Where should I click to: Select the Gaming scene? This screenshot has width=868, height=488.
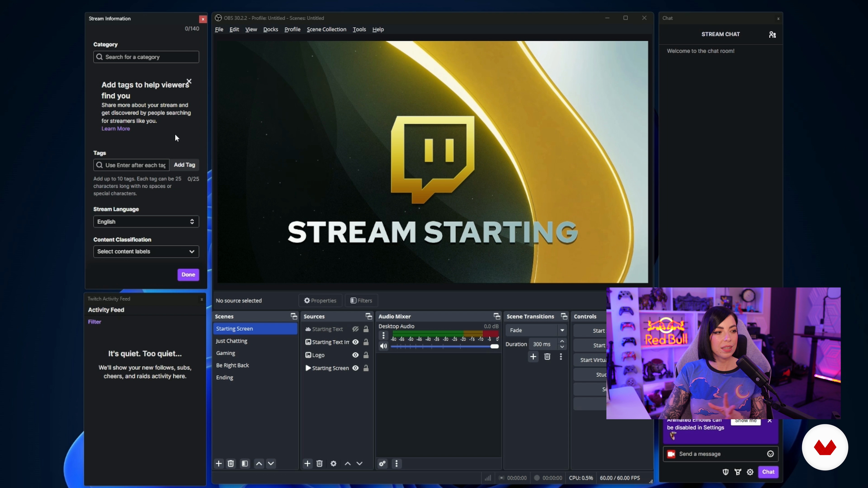255,353
